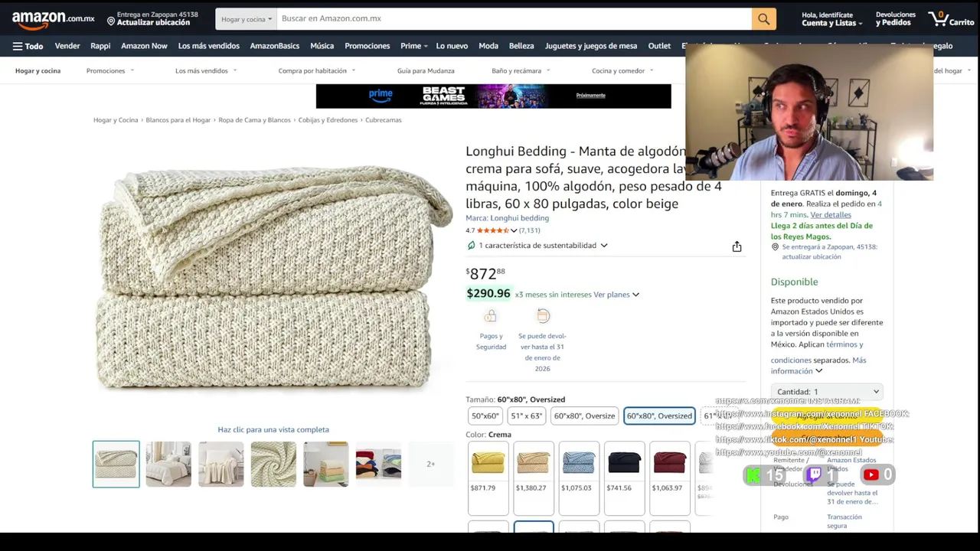Select the stacked colored blankets thumbnail
The width and height of the screenshot is (980, 551).
coord(325,464)
